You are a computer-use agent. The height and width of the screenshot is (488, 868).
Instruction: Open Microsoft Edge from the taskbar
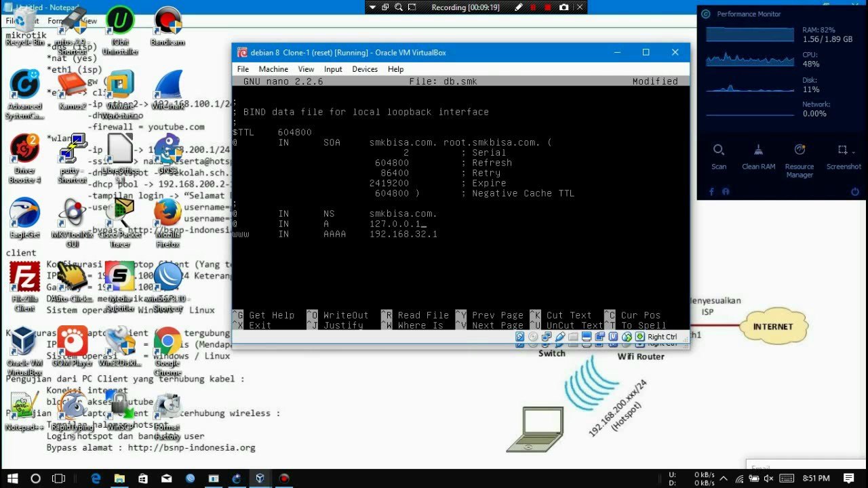point(96,479)
